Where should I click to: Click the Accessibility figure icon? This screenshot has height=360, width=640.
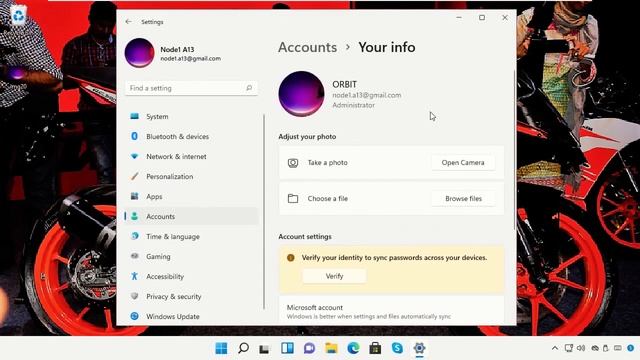click(135, 276)
